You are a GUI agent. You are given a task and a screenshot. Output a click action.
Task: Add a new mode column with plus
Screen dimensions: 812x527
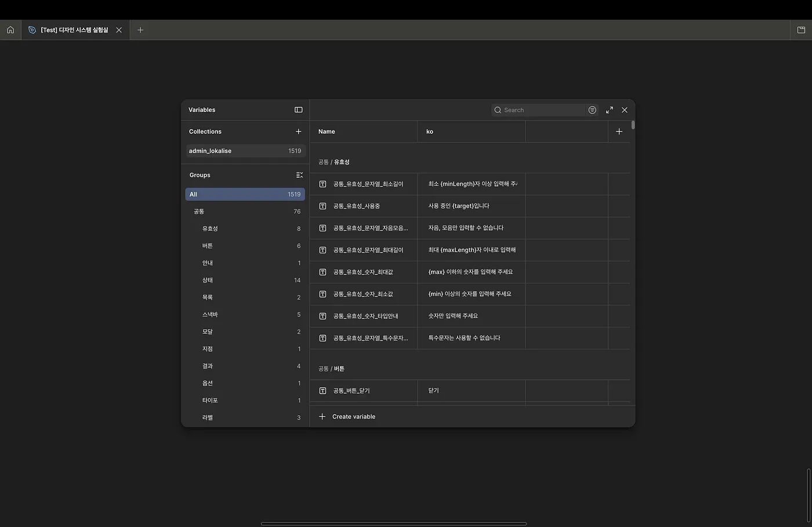619,132
